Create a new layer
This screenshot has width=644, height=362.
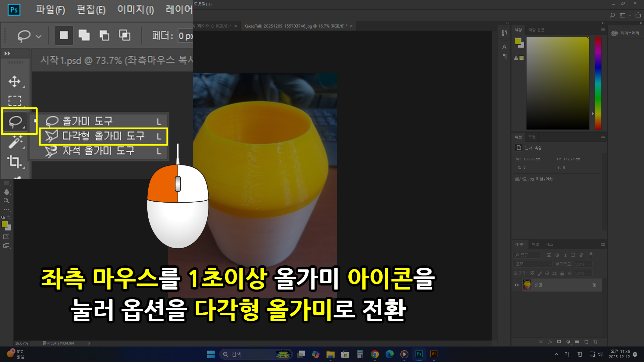pos(586,342)
